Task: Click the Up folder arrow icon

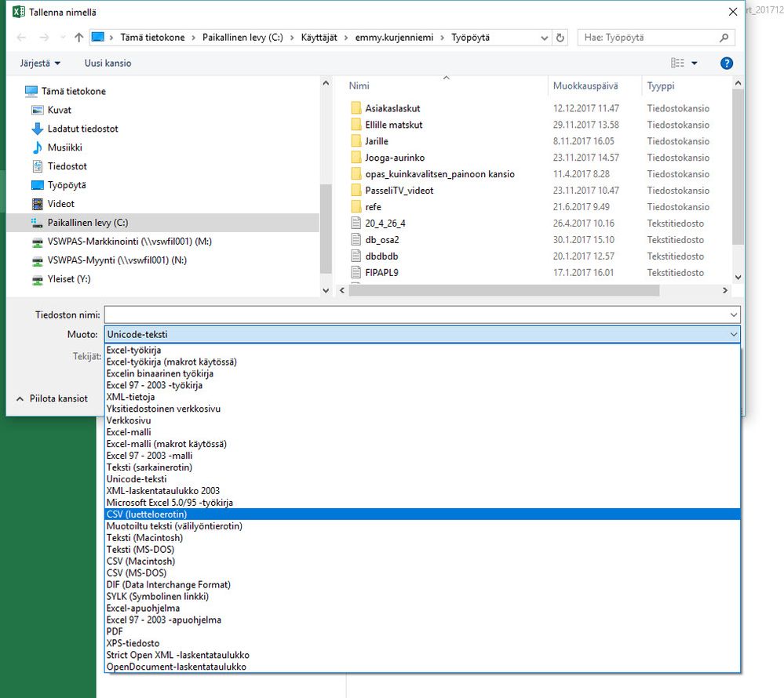Action: coord(78,38)
